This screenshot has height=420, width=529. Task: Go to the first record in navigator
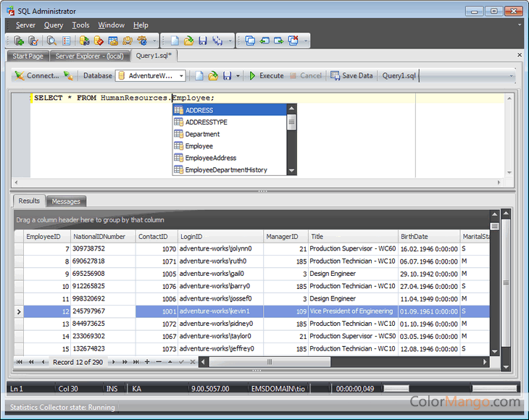20,362
